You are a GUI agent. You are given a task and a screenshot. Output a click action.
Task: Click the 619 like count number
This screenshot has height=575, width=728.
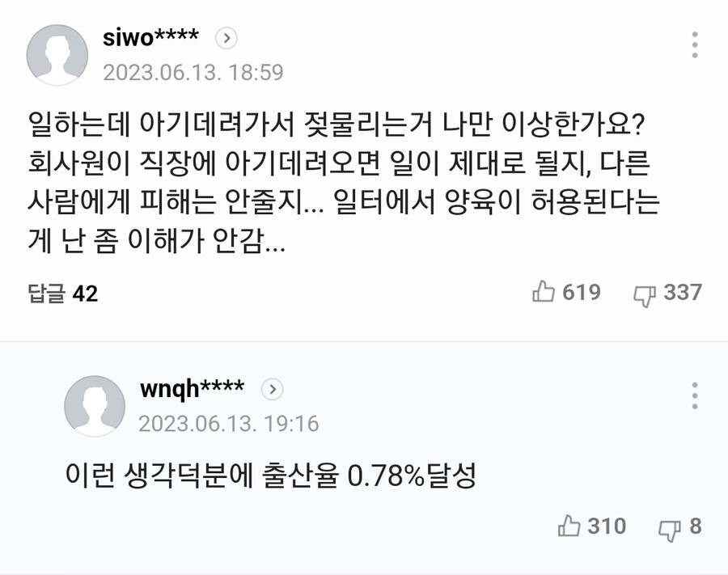[581, 293]
